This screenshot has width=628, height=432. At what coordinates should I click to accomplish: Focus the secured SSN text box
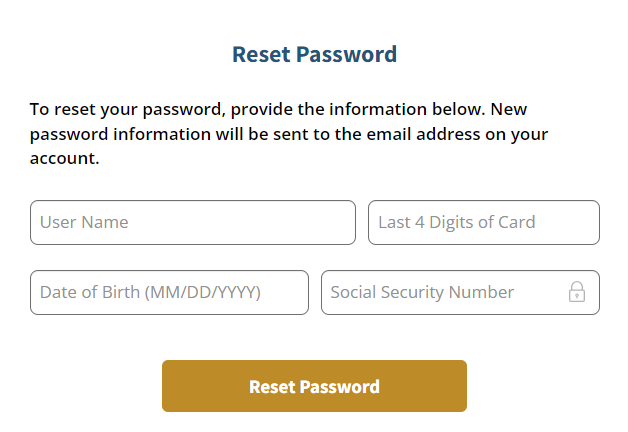coord(440,292)
